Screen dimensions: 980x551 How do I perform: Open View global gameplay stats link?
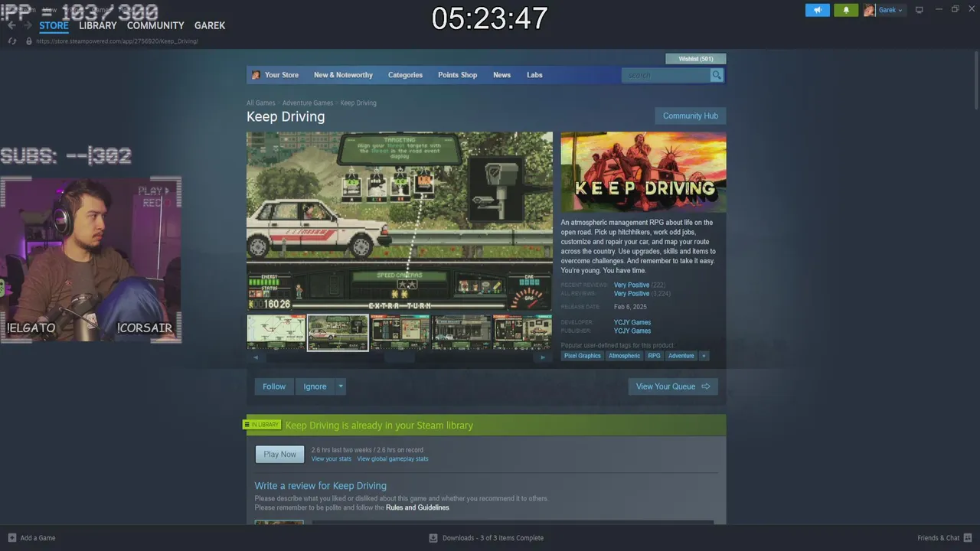pos(393,459)
